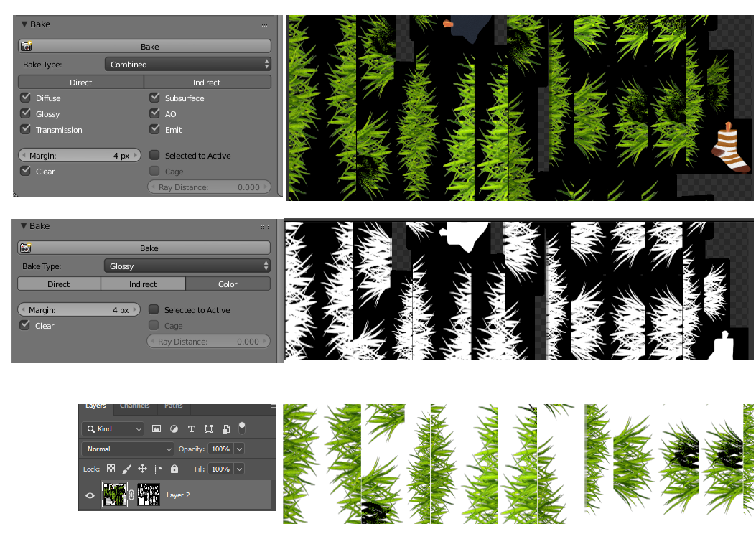This screenshot has width=756, height=534.
Task: Enable Selected to Active baking
Action: coord(154,155)
